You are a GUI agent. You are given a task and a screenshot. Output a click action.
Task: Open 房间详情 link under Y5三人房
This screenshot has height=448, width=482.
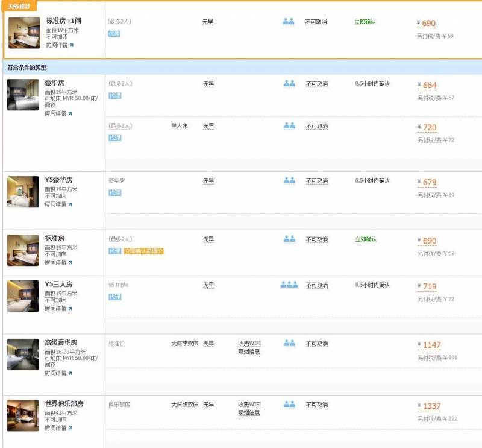click(58, 308)
